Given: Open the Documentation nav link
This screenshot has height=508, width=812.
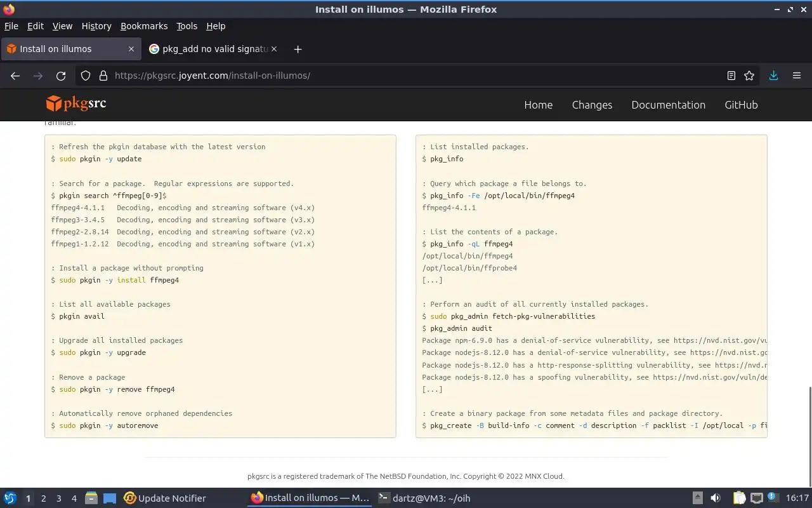Looking at the screenshot, I should [668, 105].
